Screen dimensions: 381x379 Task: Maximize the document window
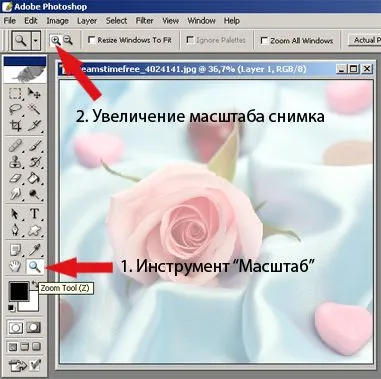tap(353, 69)
